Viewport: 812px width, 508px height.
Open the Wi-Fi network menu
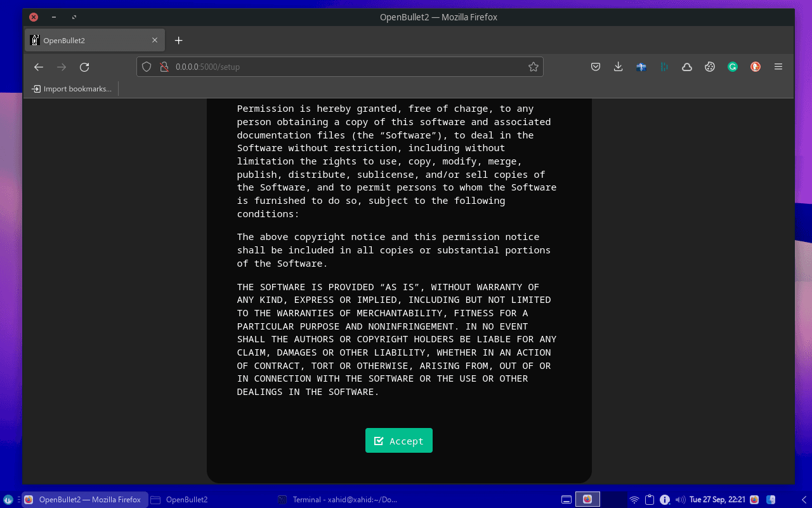click(634, 499)
